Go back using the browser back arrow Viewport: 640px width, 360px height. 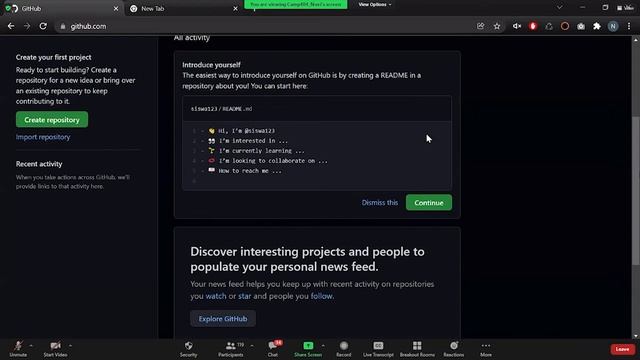click(x=11, y=26)
